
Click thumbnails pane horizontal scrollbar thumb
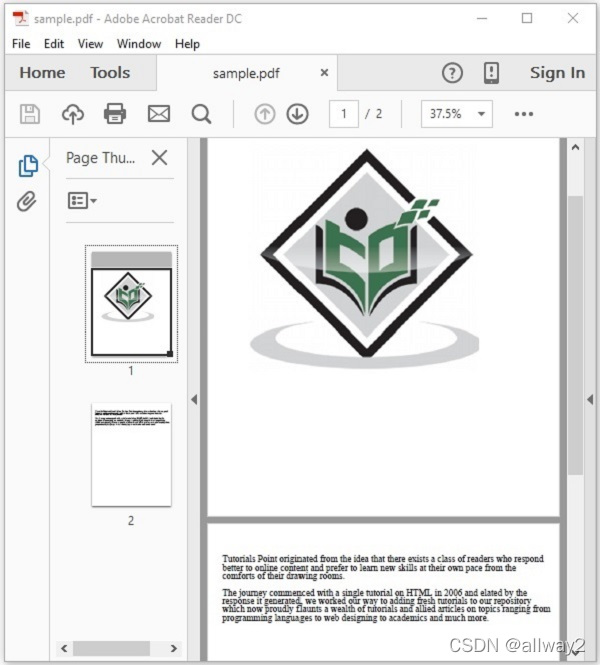111,648
